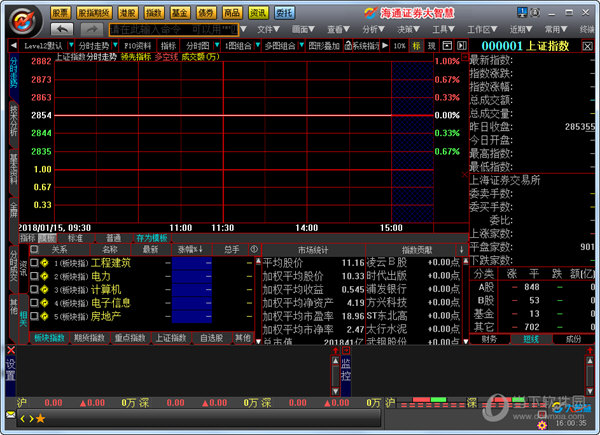Switch to the 自选股 bottom tab
This screenshot has height=435, width=600.
(x=211, y=338)
